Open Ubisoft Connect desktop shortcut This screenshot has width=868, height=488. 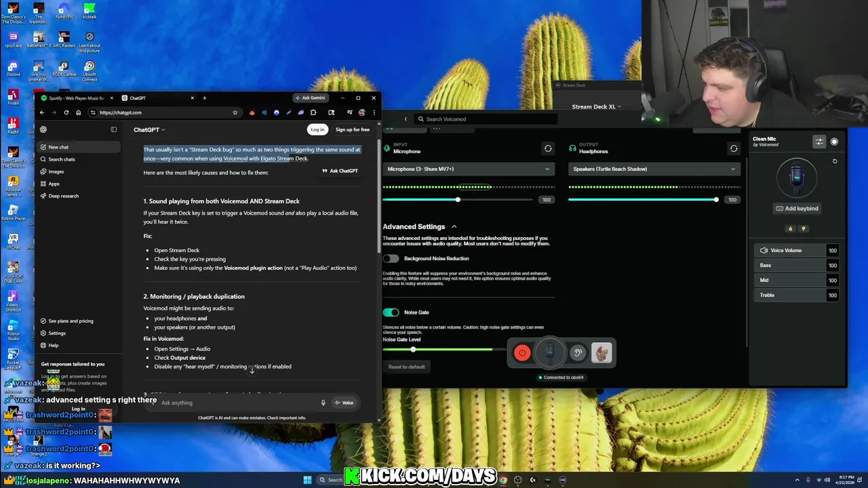(90, 70)
